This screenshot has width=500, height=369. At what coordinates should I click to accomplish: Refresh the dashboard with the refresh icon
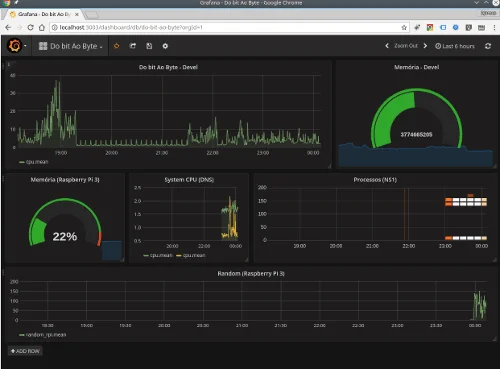point(488,46)
